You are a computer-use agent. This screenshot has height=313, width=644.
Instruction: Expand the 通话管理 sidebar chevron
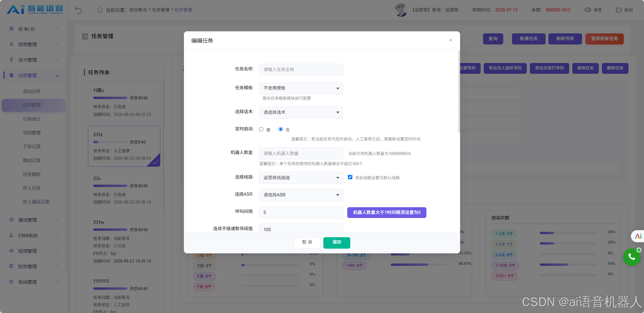pos(58,220)
